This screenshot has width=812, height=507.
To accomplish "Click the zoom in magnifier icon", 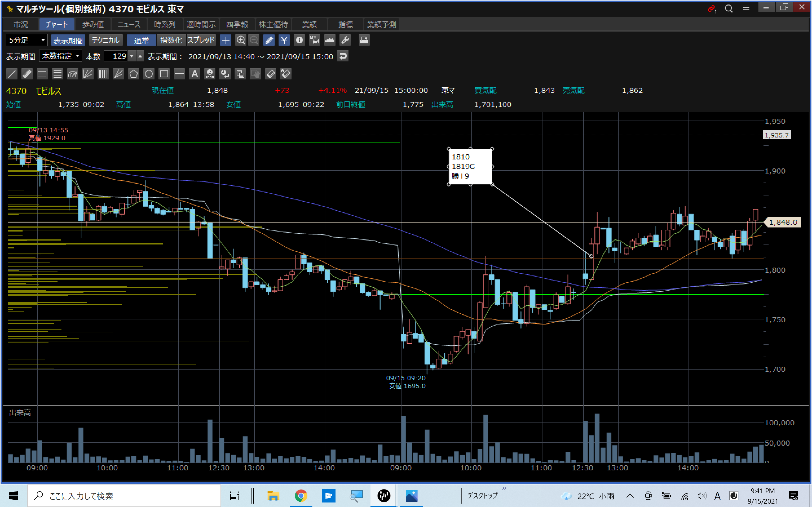I will coord(240,40).
